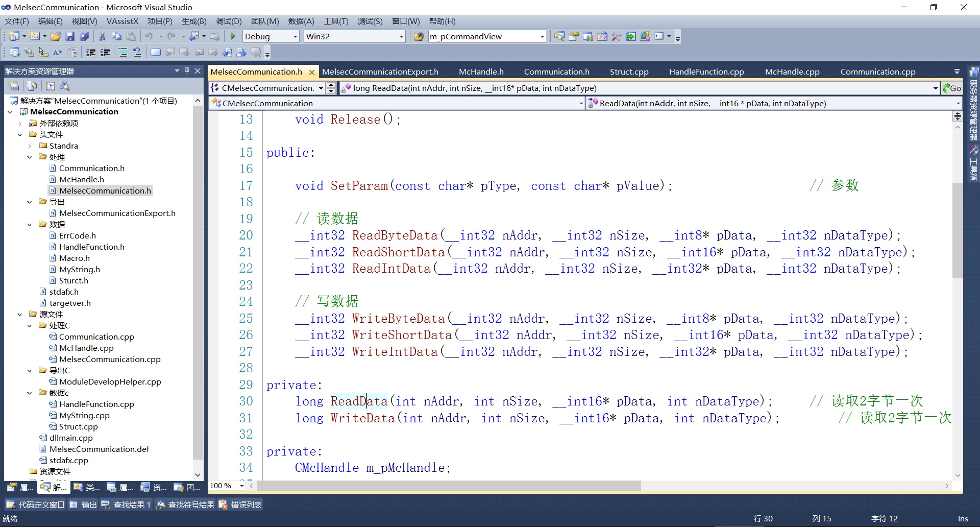Screen dimensions: 980x527
Task: Open the 输出 output panel
Action: [x=83, y=505]
